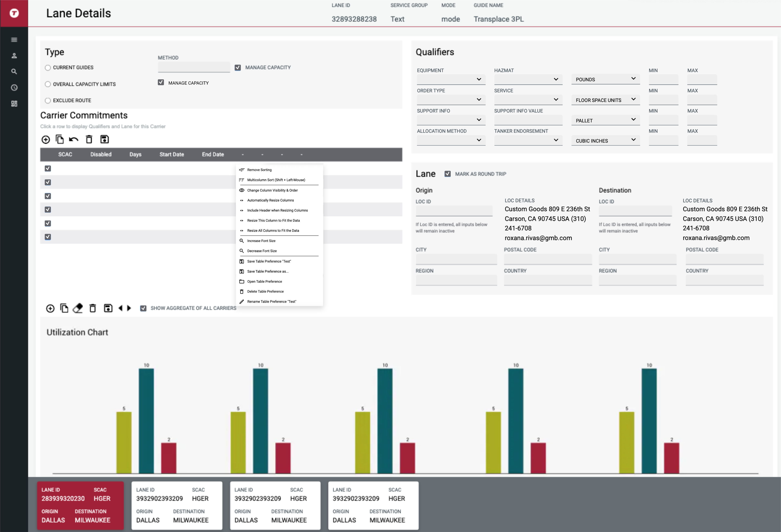The image size is (781, 532).
Task: Open the Equipment dropdown
Action: click(451, 79)
